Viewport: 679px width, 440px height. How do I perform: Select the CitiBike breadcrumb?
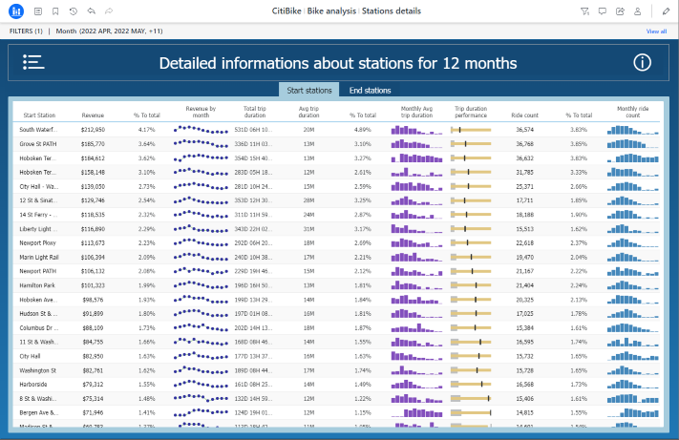click(286, 11)
